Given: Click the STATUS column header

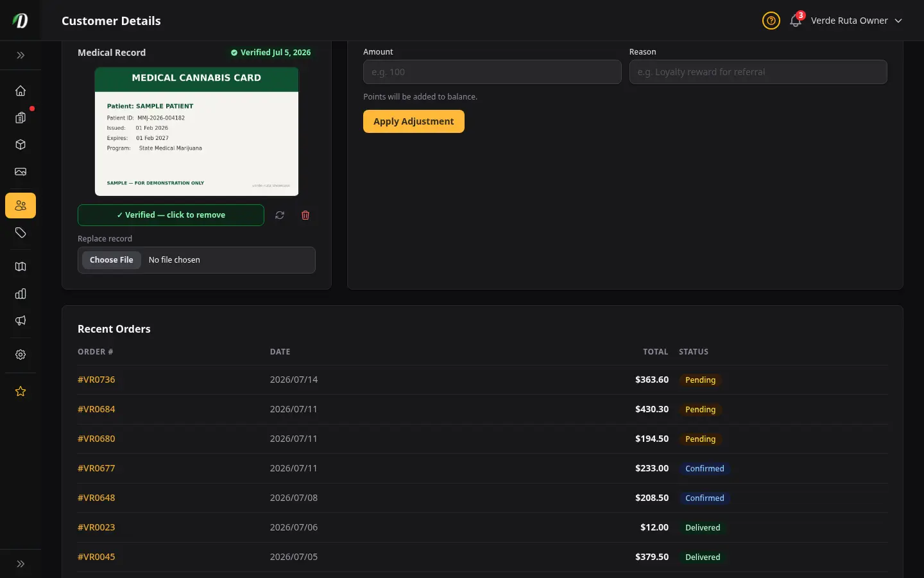Looking at the screenshot, I should point(694,352).
